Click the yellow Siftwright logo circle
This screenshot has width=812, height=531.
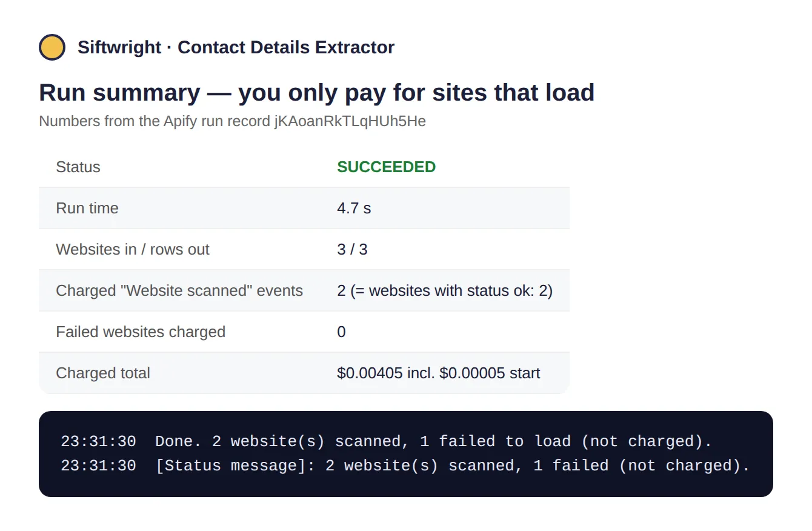[x=52, y=47]
